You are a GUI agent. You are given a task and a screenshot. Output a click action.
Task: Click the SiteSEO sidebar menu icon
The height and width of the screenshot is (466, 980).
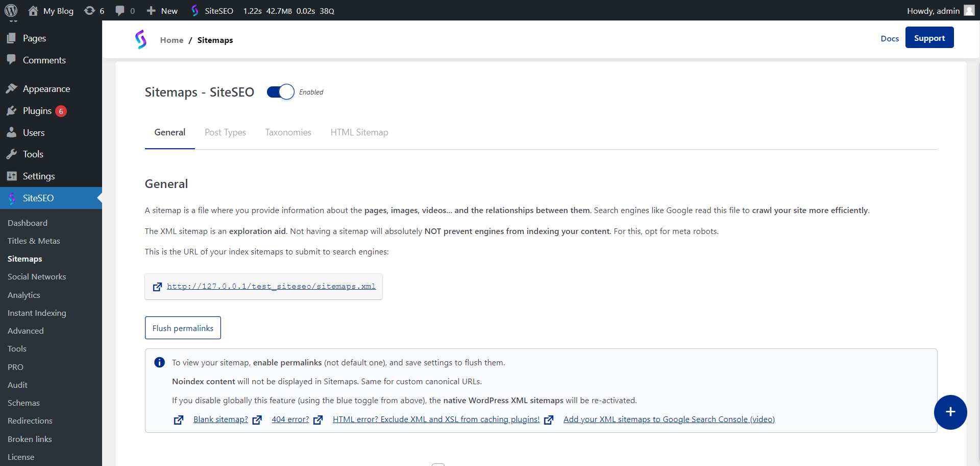click(12, 198)
